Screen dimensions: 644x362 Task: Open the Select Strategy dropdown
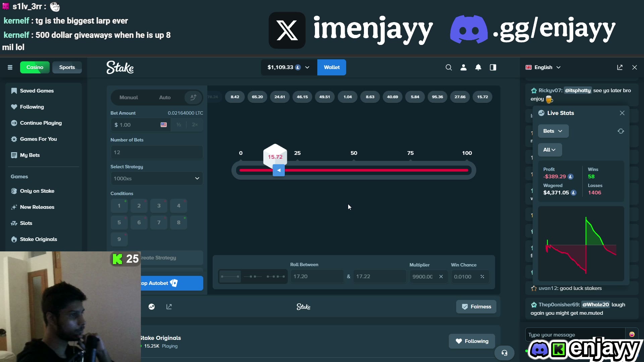[157, 178]
